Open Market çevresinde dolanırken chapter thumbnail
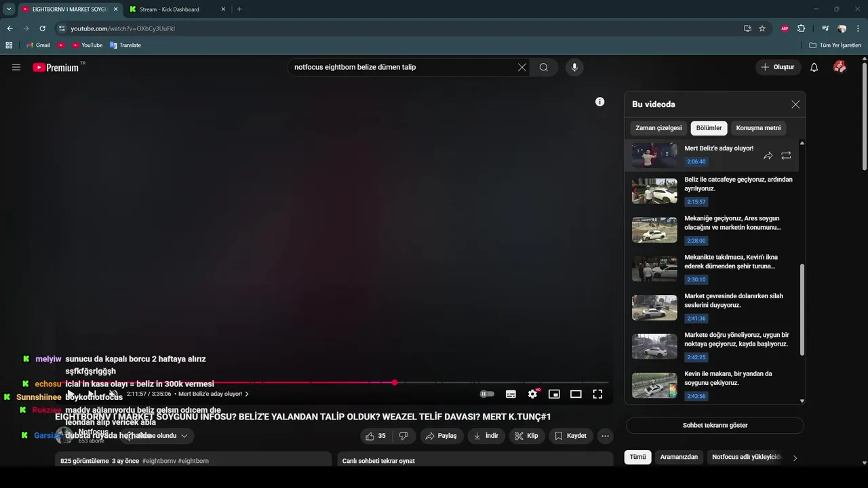This screenshot has height=488, width=868. (x=654, y=308)
